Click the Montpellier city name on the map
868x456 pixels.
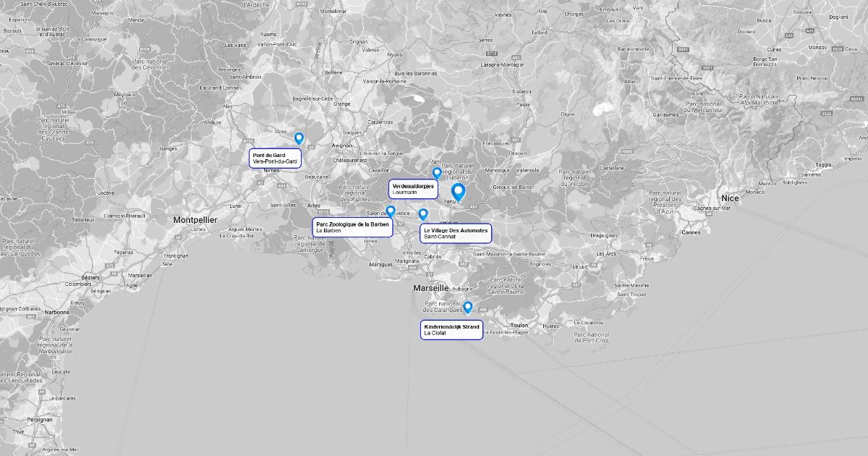click(195, 219)
